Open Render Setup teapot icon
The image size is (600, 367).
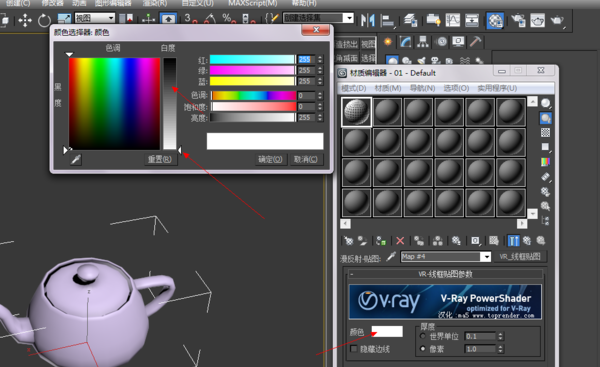(518, 20)
